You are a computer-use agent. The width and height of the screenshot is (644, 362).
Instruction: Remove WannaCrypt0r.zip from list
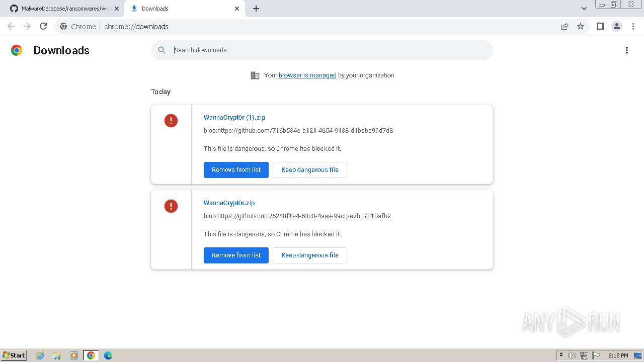point(236,255)
